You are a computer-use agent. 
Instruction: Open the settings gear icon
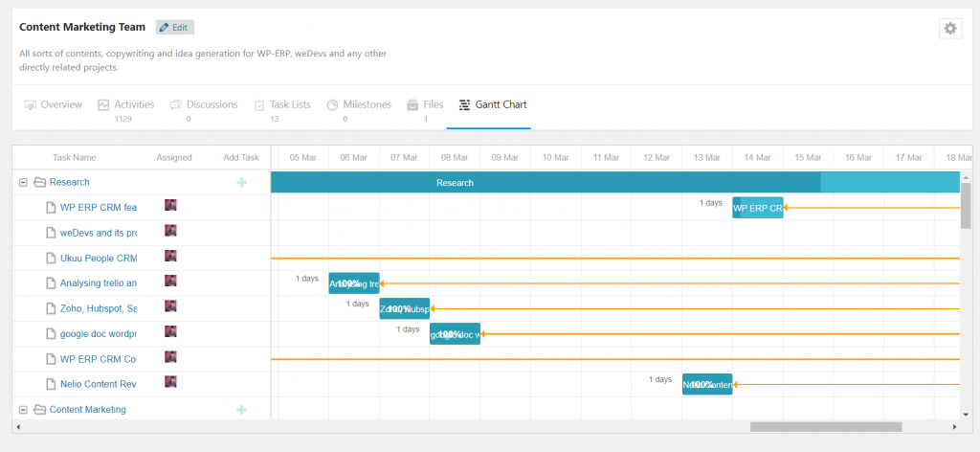pos(950,29)
